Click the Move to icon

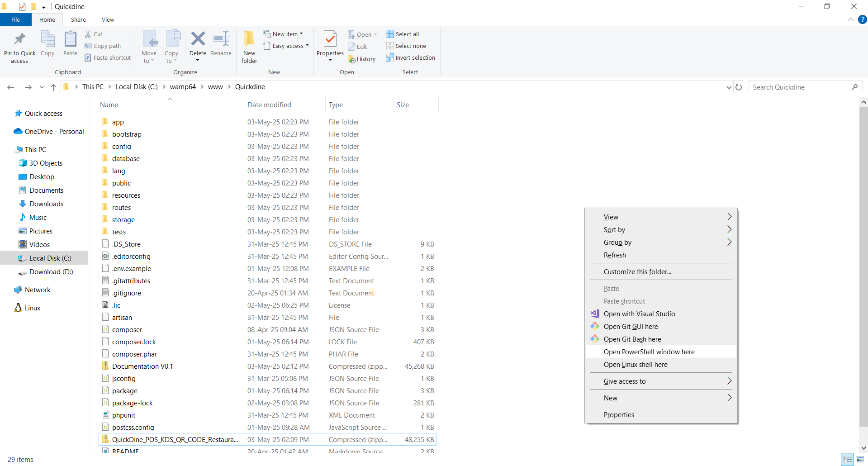tap(149, 39)
